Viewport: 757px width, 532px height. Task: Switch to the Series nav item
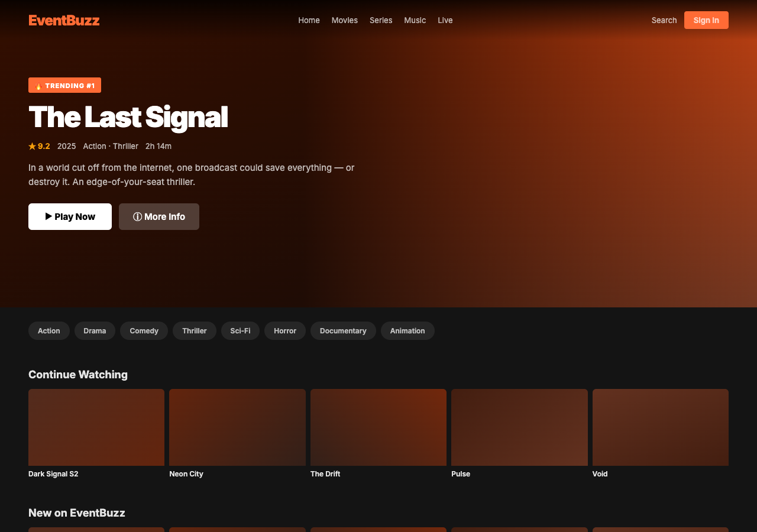point(381,20)
